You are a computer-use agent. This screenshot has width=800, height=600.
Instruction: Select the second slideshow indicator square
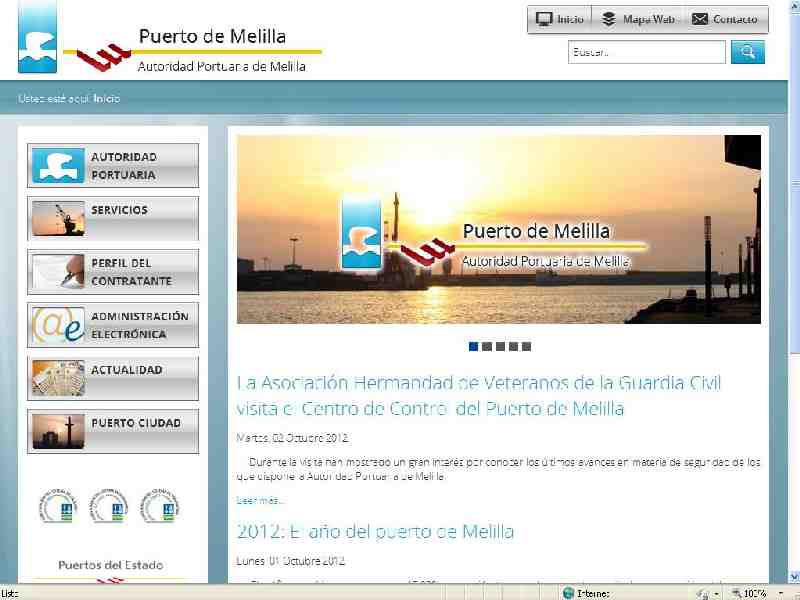487,346
